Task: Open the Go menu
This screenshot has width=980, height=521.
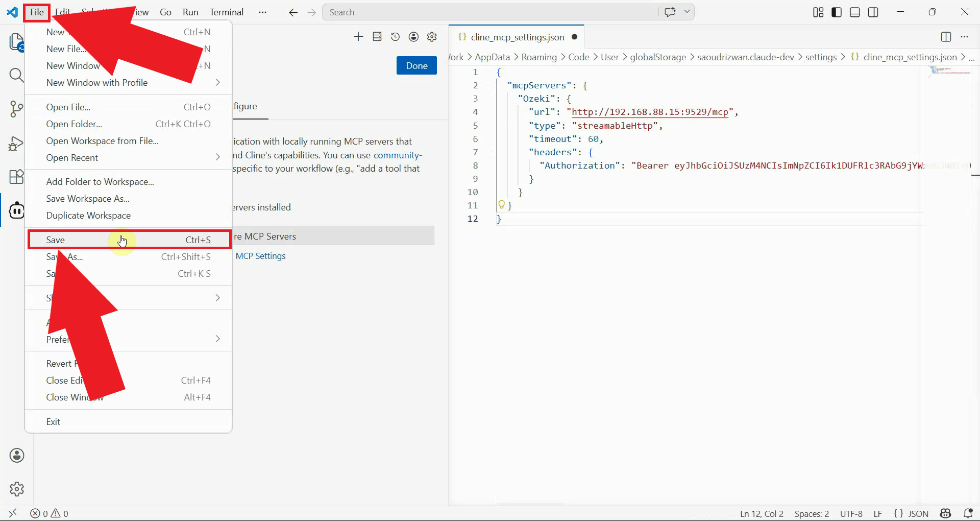Action: pos(165,12)
